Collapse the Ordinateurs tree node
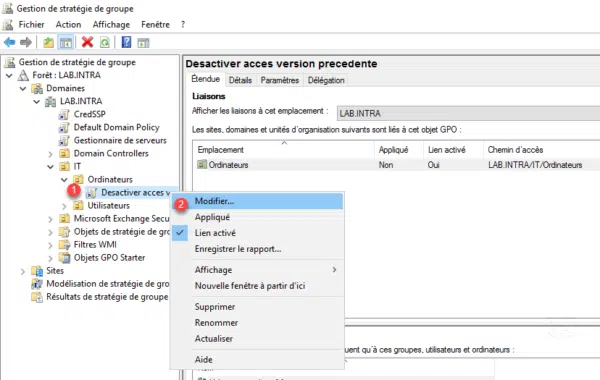Screen dimensions: 600x380 pyautogui.click(x=64, y=179)
